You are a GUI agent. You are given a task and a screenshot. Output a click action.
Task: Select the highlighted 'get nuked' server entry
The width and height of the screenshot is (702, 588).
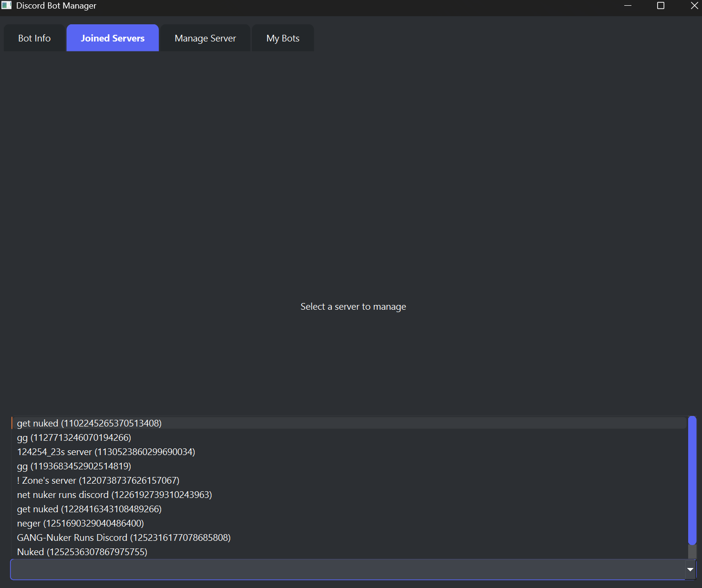click(89, 423)
